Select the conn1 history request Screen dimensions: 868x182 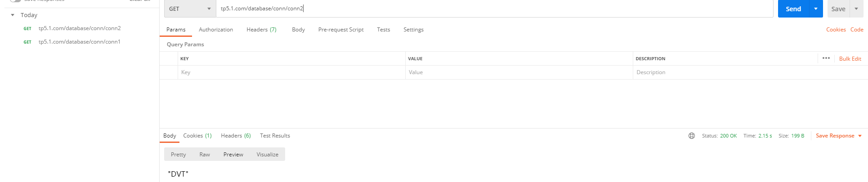point(80,42)
